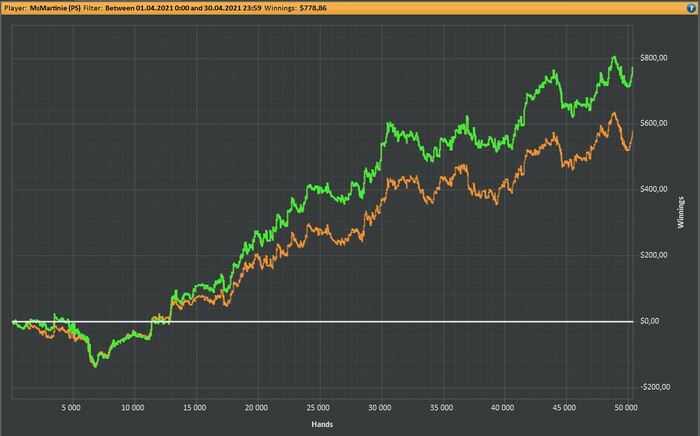Image resolution: width=700 pixels, height=436 pixels.
Task: Click the $600,00 axis label
Action: pyautogui.click(x=654, y=123)
